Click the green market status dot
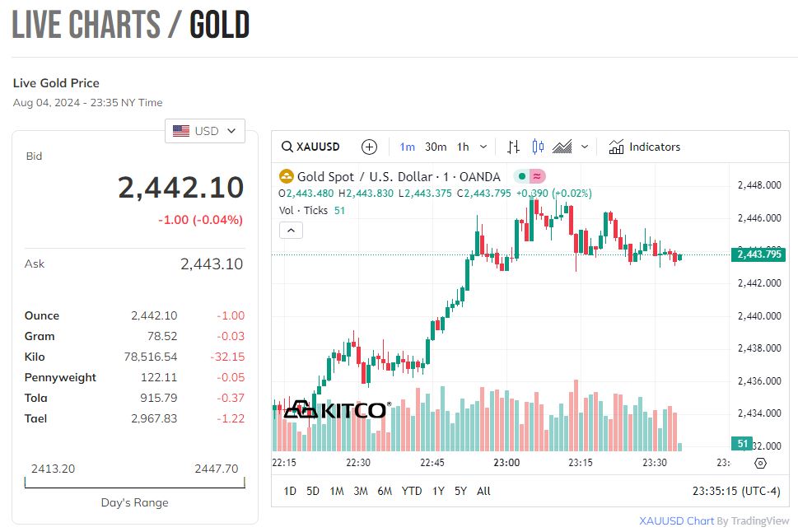Image resolution: width=798 pixels, height=532 pixels. tap(521, 176)
